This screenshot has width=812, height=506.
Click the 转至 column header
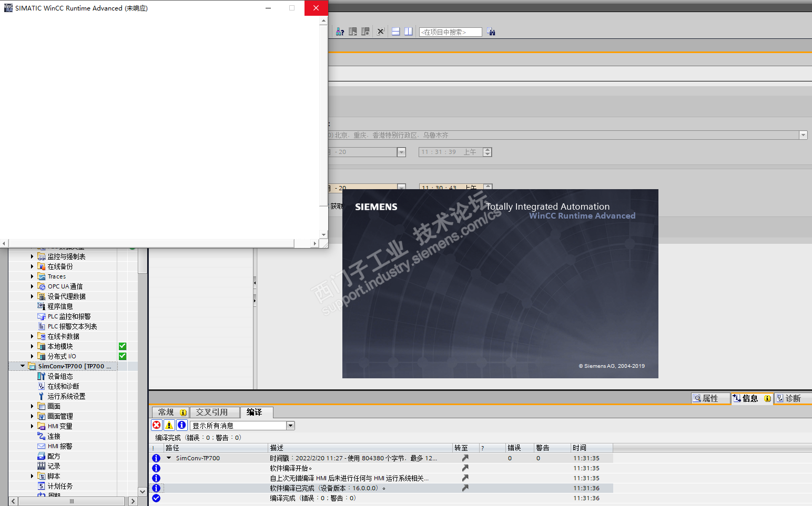(x=466, y=448)
